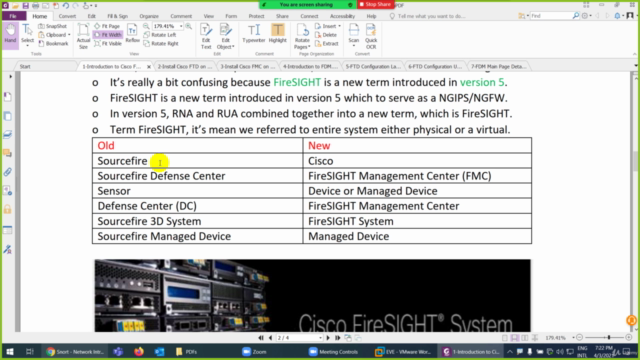Switch to the Fill & Sign tab
The height and width of the screenshot is (360, 640).
(118, 16)
